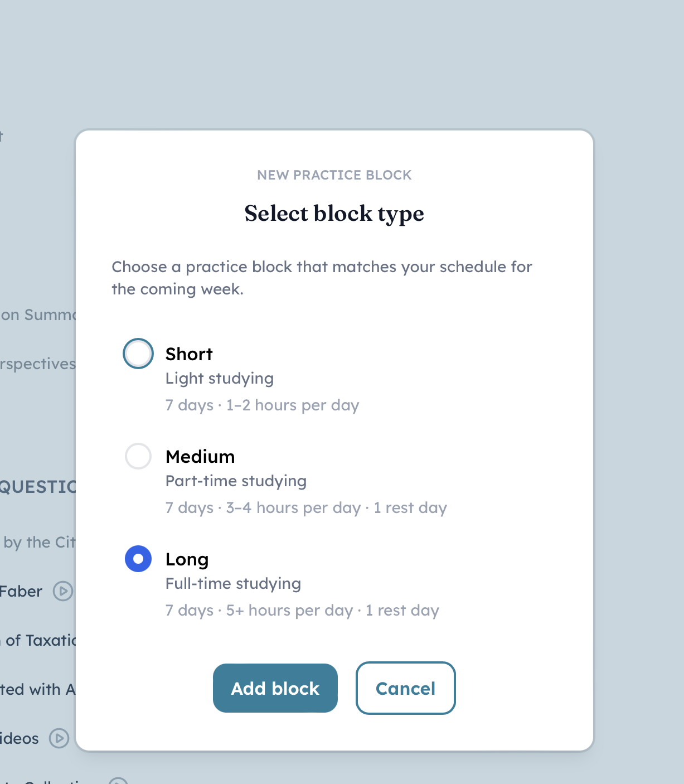Select the Medium radio button
The image size is (684, 784).
(x=138, y=456)
